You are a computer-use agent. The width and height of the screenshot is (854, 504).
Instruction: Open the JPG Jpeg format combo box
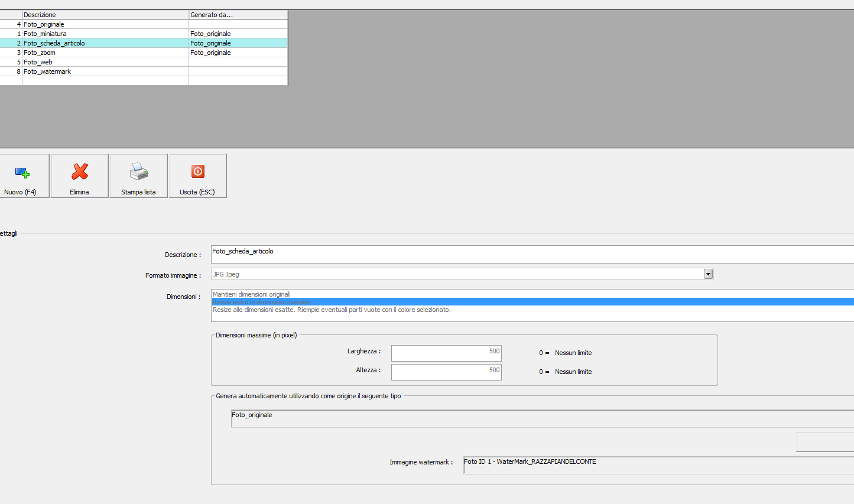[x=462, y=274]
